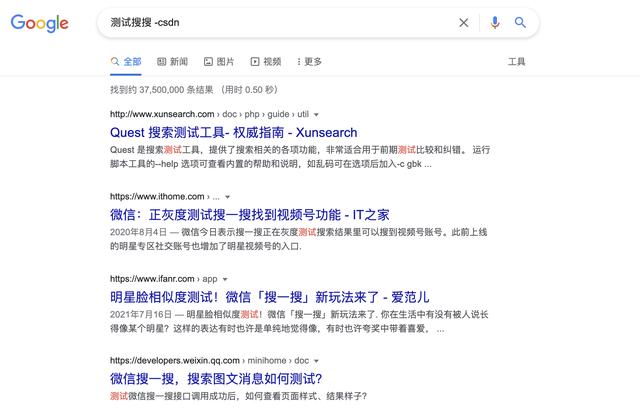This screenshot has height=419, width=640.
Task: Click snippet starting 'Quest 是搜索测试工具'
Action: [x=300, y=157]
